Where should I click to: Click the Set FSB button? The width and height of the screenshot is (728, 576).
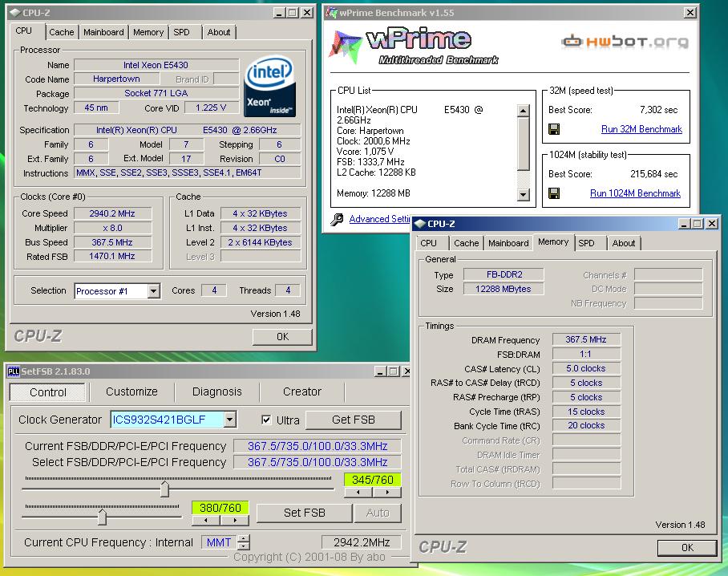304,513
